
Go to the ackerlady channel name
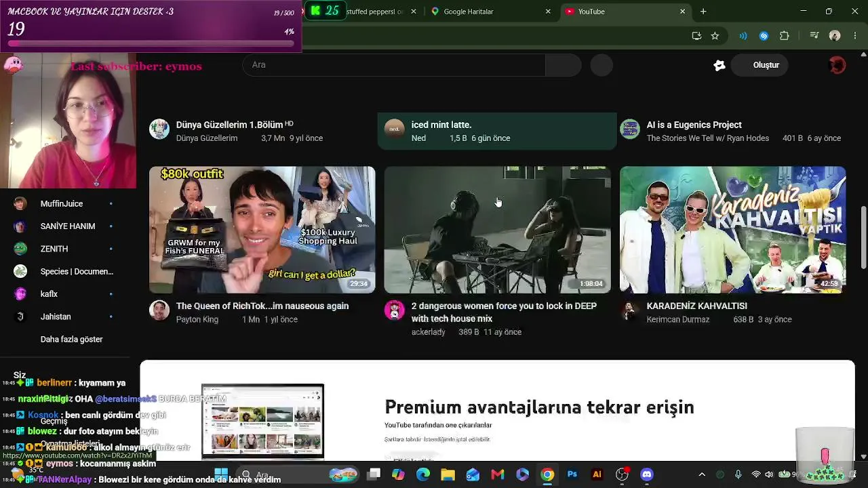pyautogui.click(x=429, y=332)
